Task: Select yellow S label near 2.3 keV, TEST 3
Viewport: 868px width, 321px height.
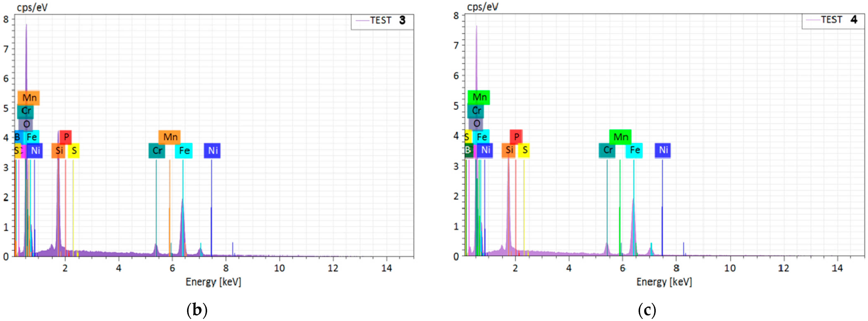Action: [74, 150]
